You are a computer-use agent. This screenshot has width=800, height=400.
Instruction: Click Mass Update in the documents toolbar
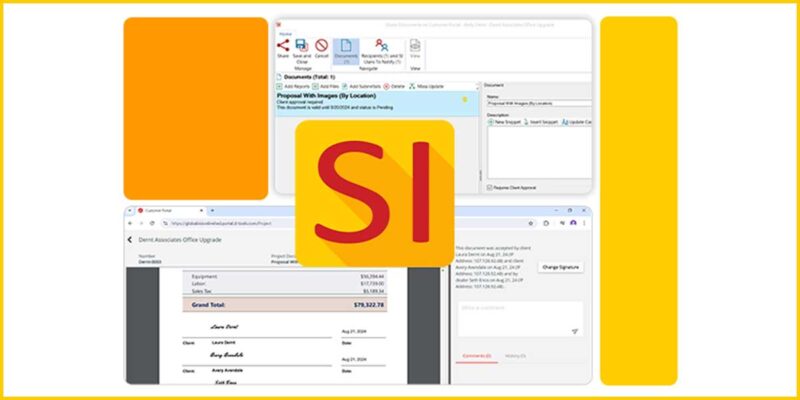point(427,87)
